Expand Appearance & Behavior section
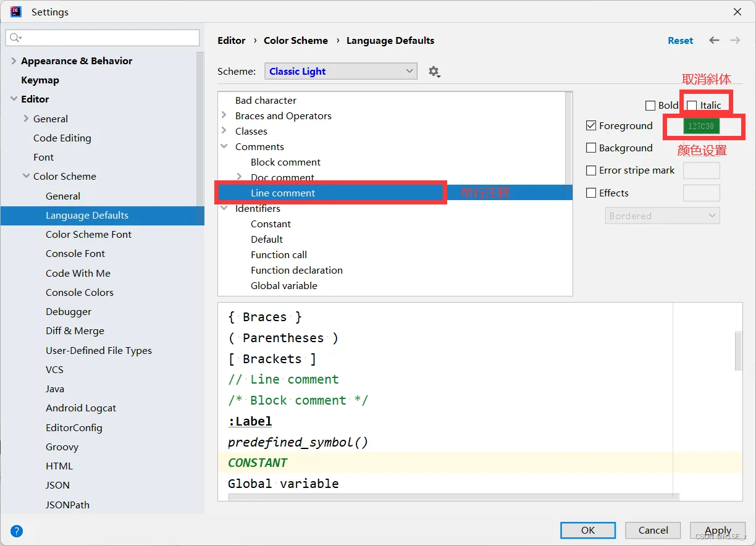 click(x=14, y=61)
